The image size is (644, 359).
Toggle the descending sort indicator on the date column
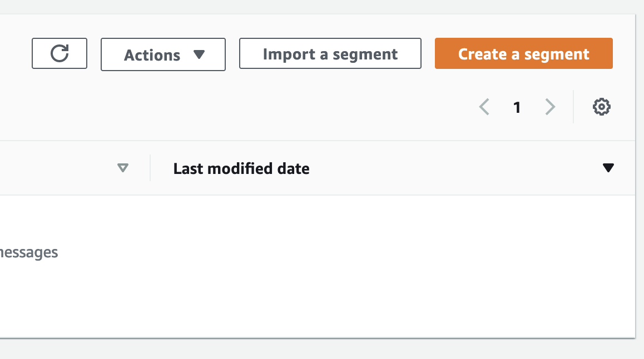608,168
